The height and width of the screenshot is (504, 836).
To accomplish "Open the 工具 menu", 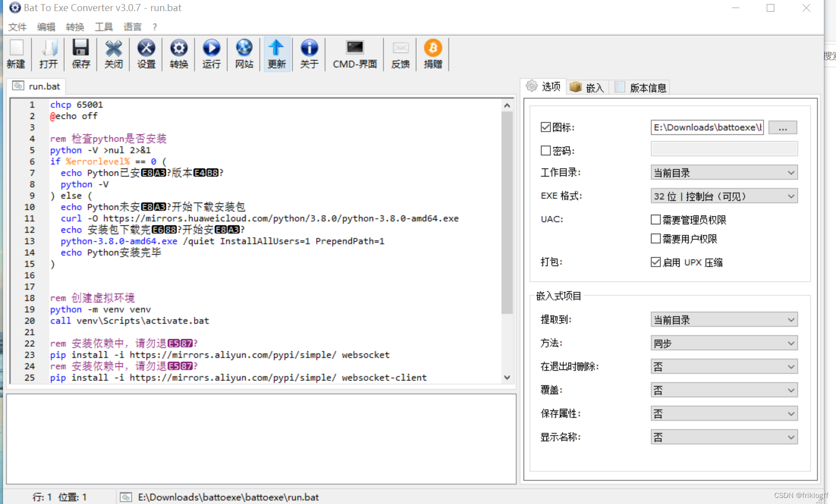I will point(104,27).
